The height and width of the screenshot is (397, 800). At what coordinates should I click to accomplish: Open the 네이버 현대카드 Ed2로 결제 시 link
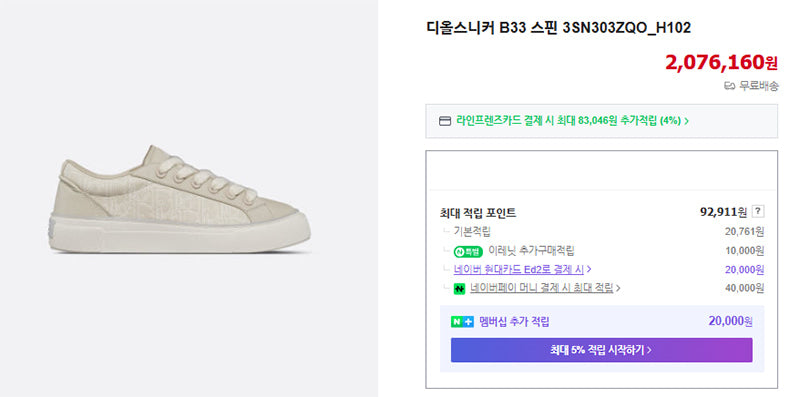coord(518,269)
